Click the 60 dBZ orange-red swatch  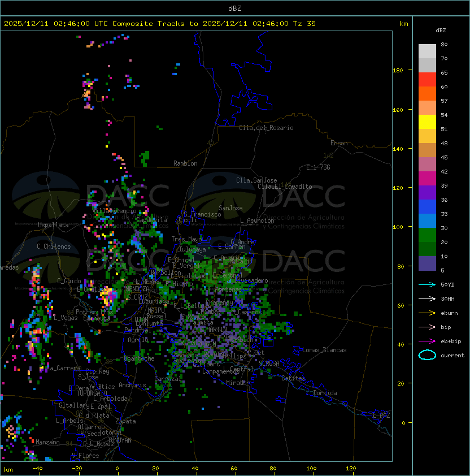(427, 93)
